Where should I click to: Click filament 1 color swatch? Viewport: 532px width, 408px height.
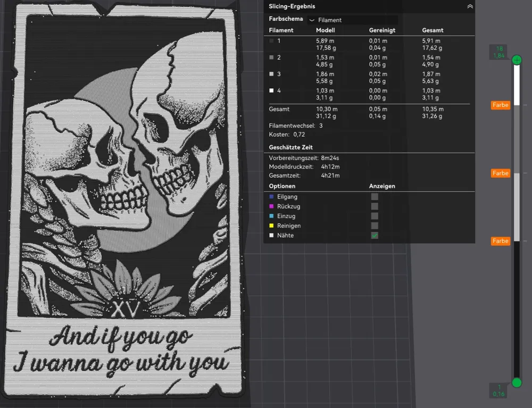(271, 41)
